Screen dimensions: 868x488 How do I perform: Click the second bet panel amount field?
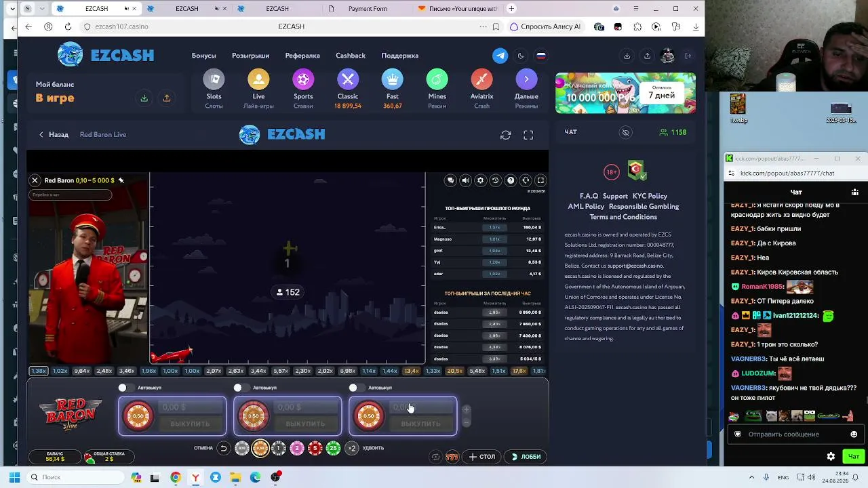click(x=305, y=407)
